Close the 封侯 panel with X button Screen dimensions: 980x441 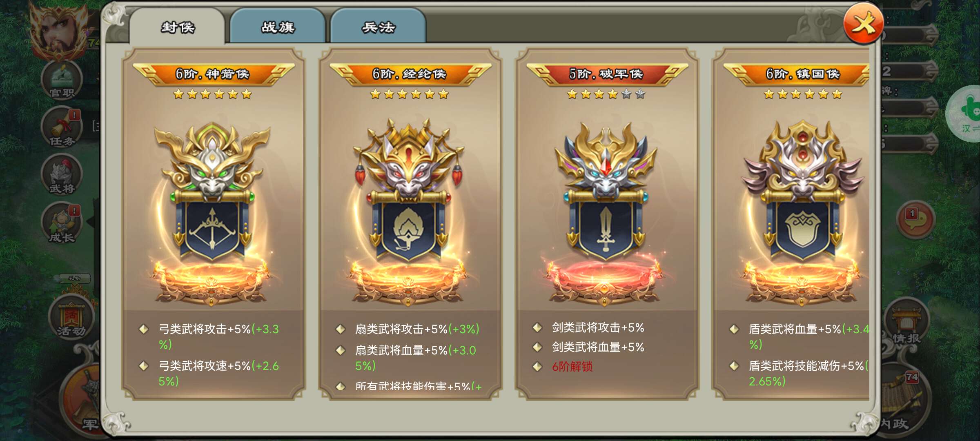click(863, 23)
